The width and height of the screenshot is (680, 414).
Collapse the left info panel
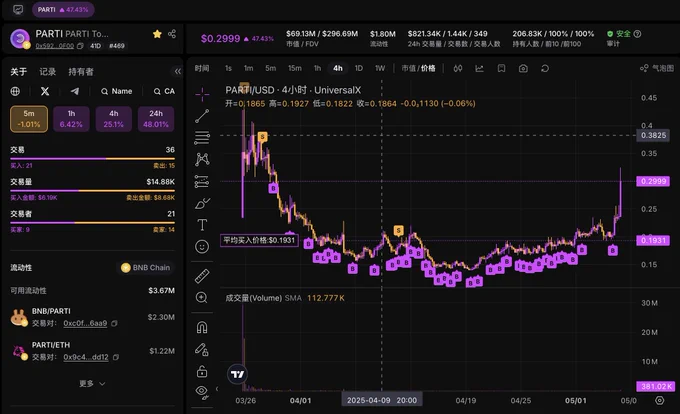point(178,71)
